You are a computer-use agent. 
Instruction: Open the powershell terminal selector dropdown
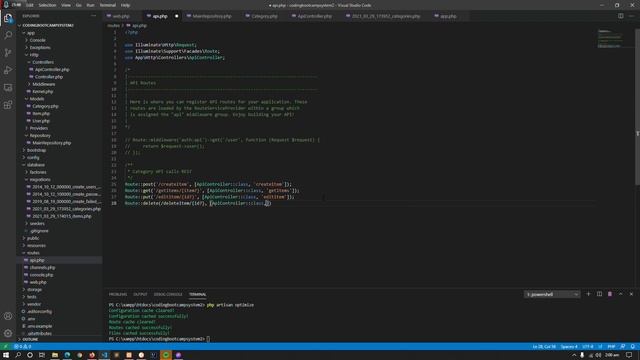click(x=552, y=294)
